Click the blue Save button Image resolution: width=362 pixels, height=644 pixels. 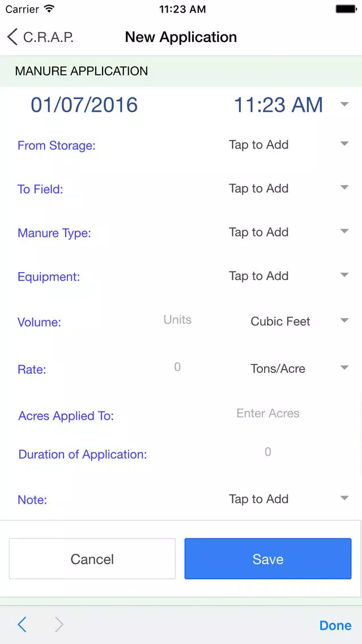(268, 559)
